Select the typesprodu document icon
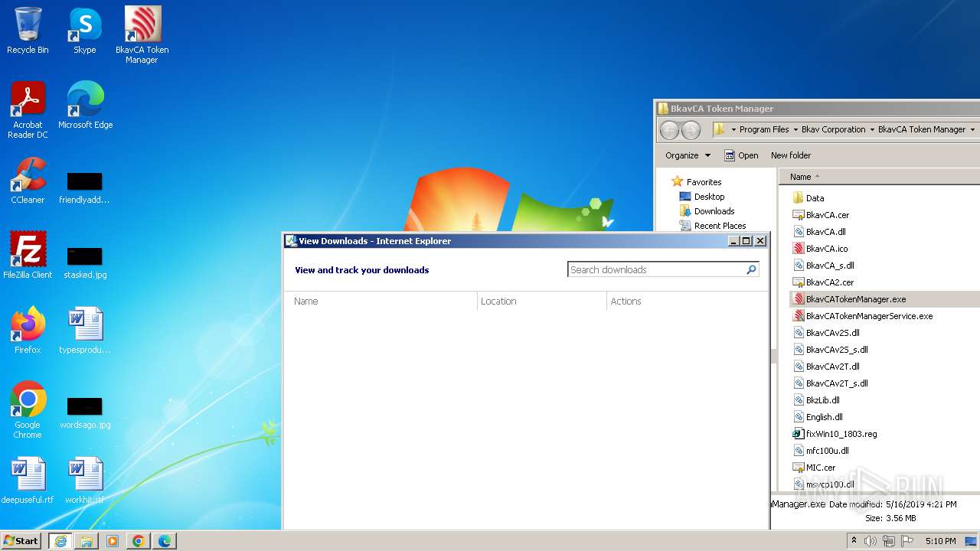This screenshot has height=551, width=980. coord(84,331)
